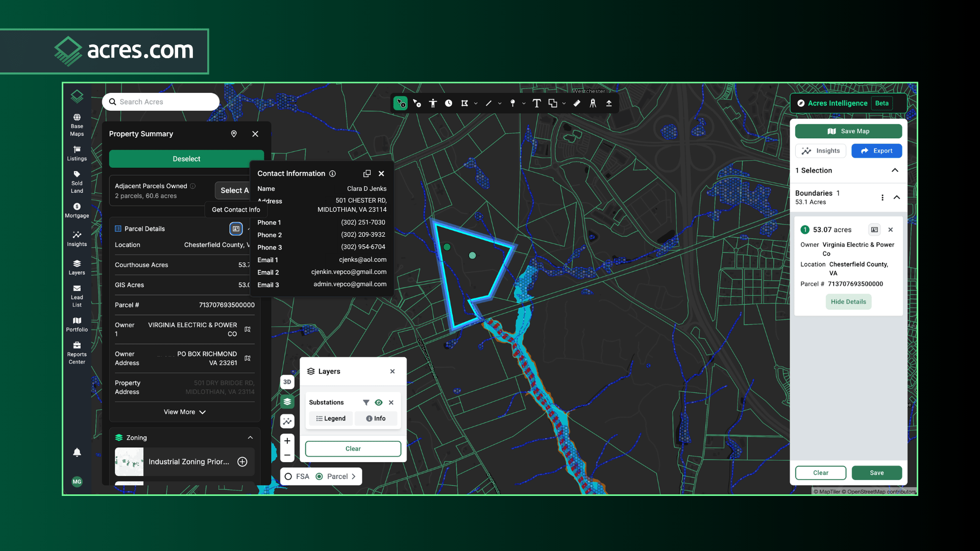Open Sold Land in sidebar
The height and width of the screenshot is (551, 980).
(77, 182)
